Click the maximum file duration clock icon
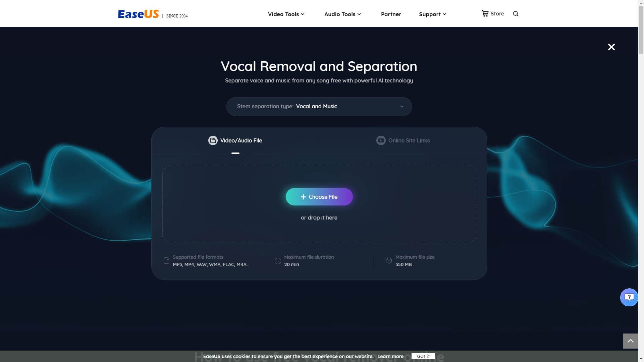 pos(277,261)
